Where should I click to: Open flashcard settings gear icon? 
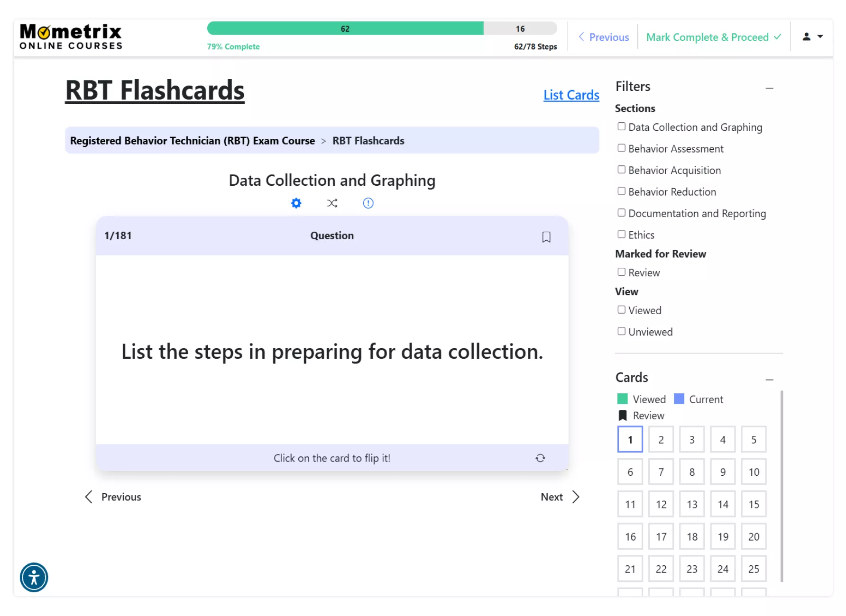(296, 203)
